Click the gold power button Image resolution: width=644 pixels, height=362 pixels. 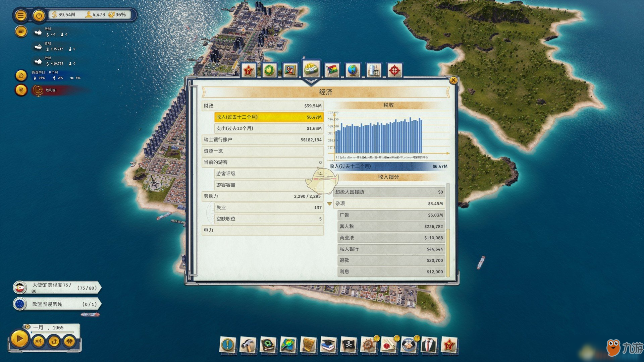coord(39,15)
